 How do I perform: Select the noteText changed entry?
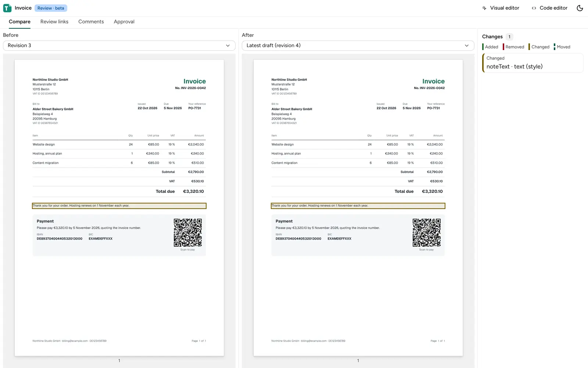[x=533, y=63]
